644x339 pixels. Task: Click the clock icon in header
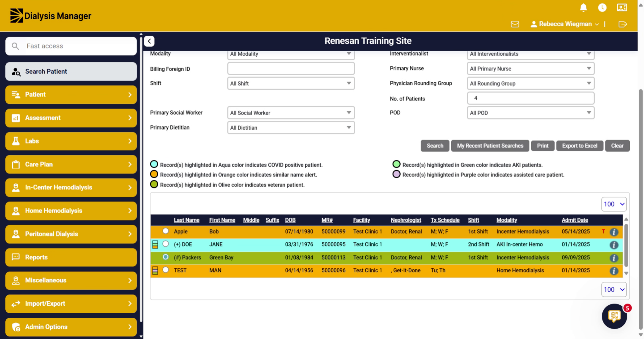point(602,8)
